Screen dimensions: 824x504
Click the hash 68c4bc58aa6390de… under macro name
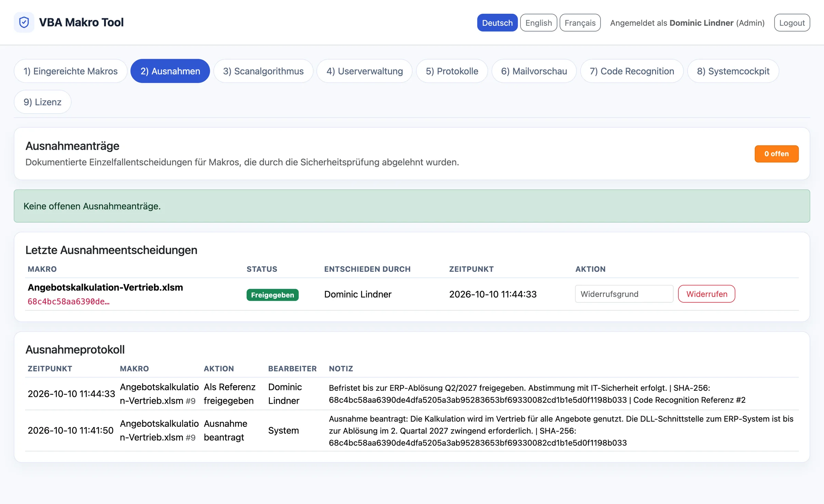(69, 301)
